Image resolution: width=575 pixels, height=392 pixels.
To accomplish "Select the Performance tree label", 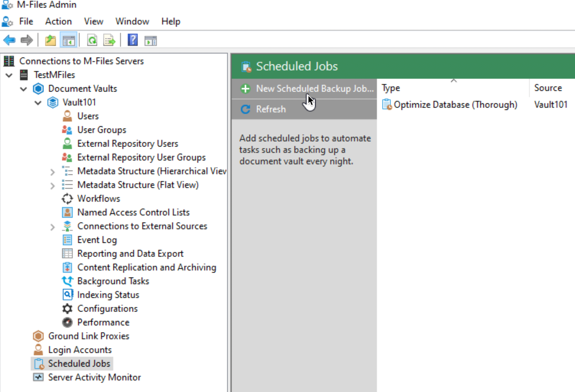I will pyautogui.click(x=103, y=322).
